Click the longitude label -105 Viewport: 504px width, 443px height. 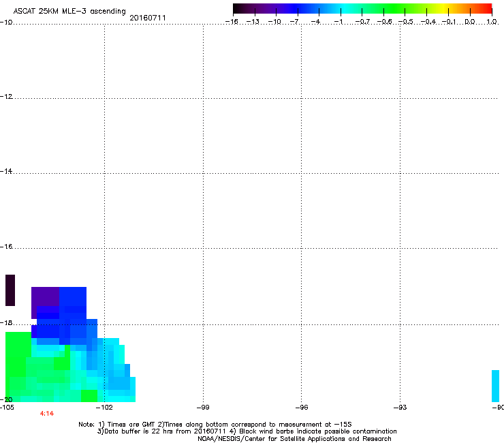[x=7, y=408]
